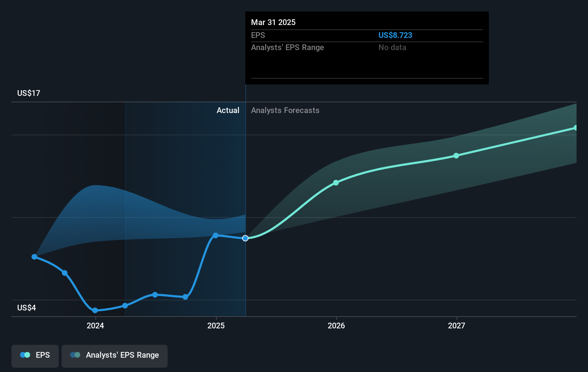Viewport: 588px width, 372px height.
Task: Click the US$4 y-axis label
Action: click(x=26, y=308)
